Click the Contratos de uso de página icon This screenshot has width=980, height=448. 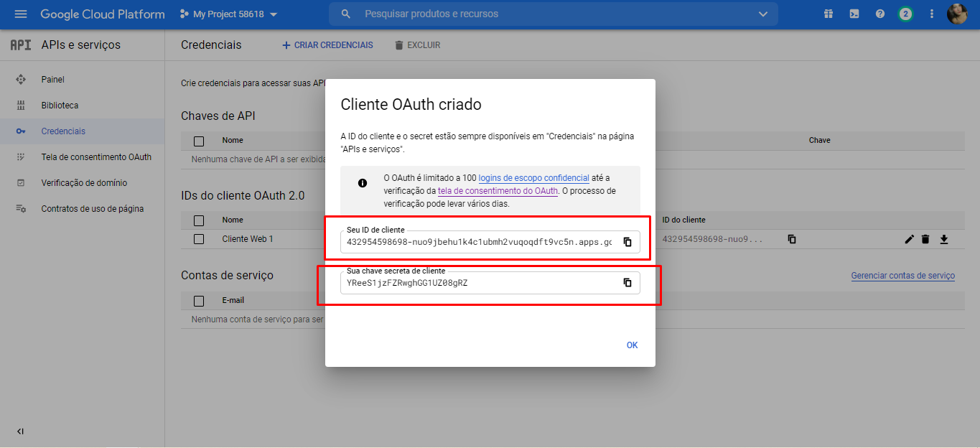point(21,209)
